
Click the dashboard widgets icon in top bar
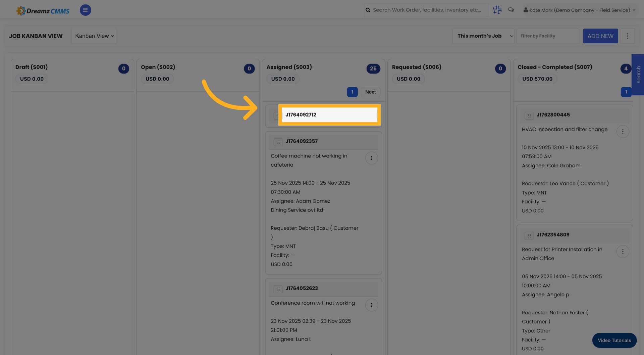point(497,10)
